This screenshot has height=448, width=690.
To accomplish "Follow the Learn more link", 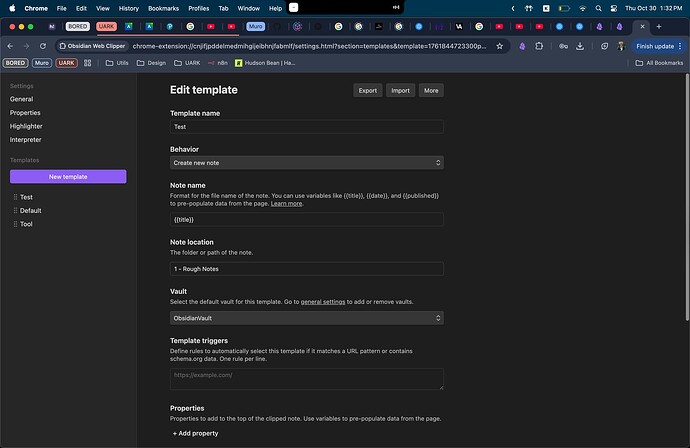I will tap(286, 204).
